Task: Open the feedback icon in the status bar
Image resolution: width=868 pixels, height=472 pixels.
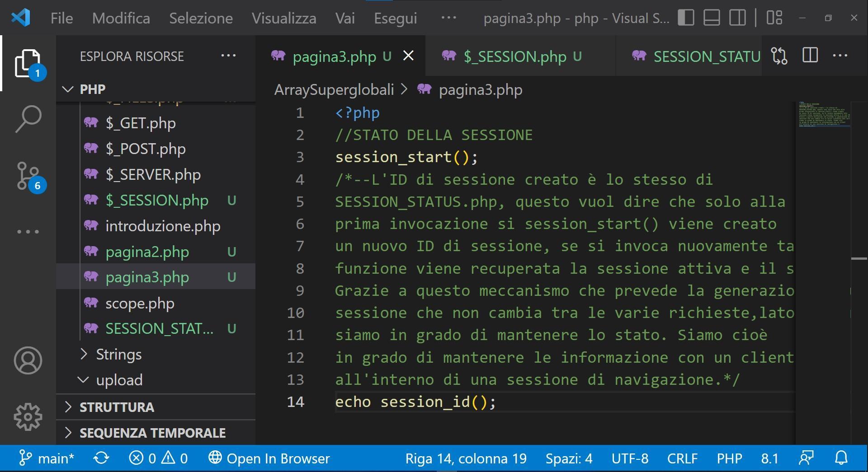Action: [806, 458]
